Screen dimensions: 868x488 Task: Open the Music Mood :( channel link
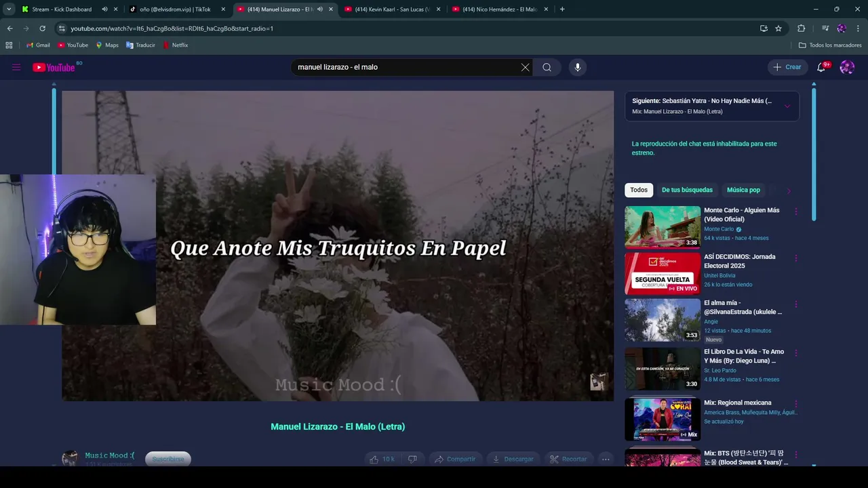click(110, 455)
